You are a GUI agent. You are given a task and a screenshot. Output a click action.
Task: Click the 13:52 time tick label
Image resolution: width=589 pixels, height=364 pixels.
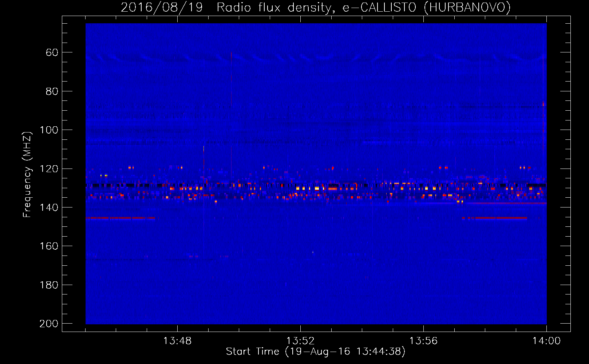300,341
